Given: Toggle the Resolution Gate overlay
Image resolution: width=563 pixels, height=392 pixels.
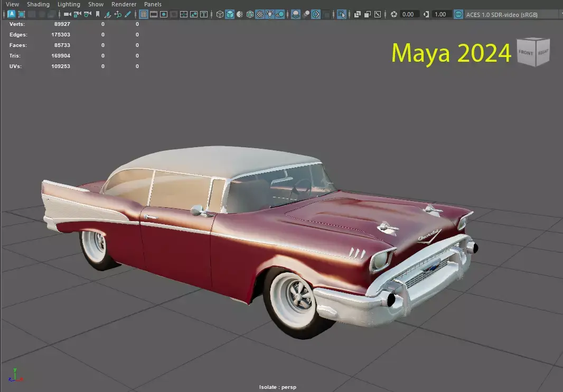Looking at the screenshot, I should [x=164, y=14].
